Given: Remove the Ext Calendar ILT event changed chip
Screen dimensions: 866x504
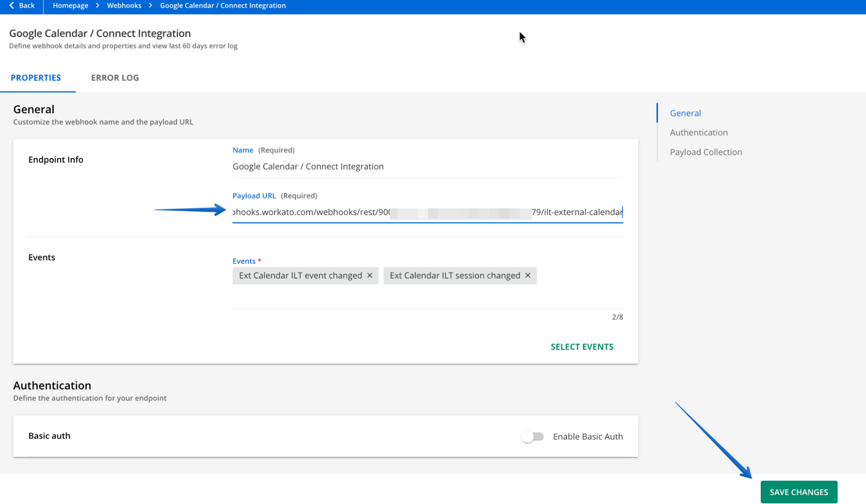Looking at the screenshot, I should point(370,275).
